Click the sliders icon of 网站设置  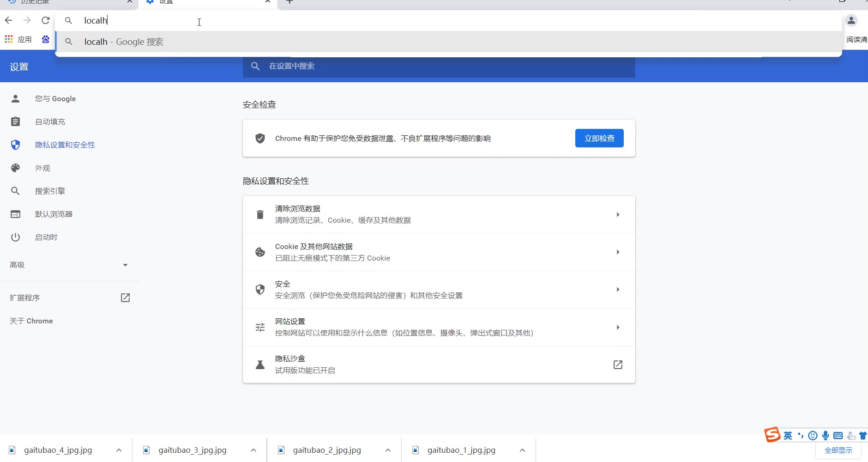coord(260,327)
